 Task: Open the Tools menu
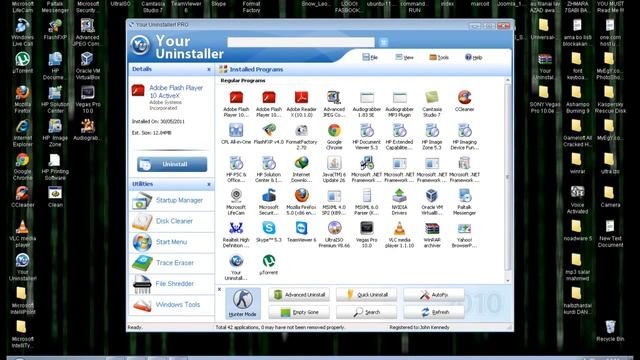point(439,58)
